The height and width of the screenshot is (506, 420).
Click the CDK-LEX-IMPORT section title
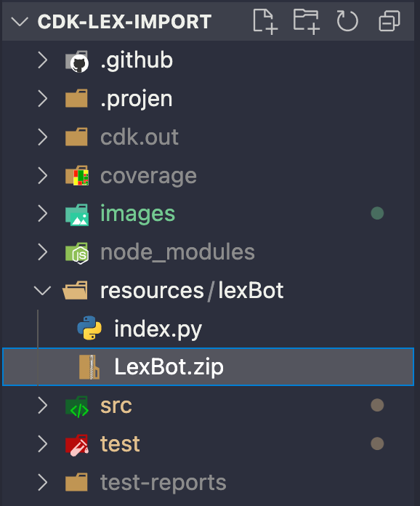click(x=124, y=22)
